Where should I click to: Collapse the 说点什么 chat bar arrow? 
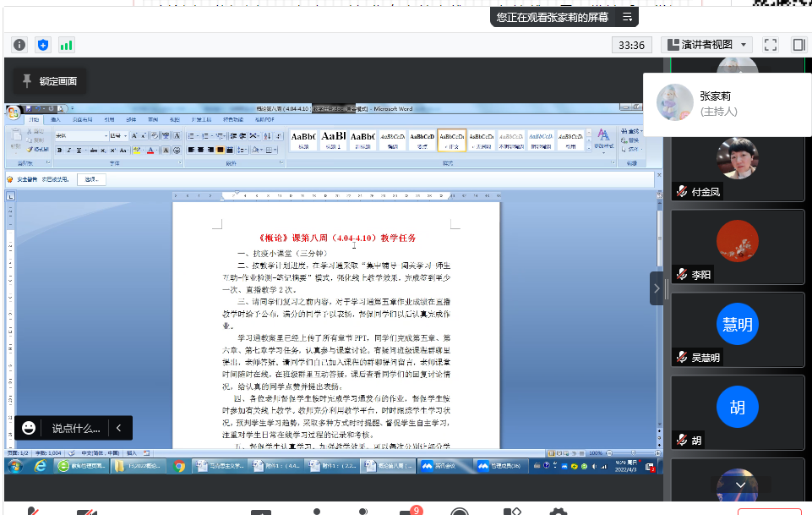pyautogui.click(x=119, y=428)
